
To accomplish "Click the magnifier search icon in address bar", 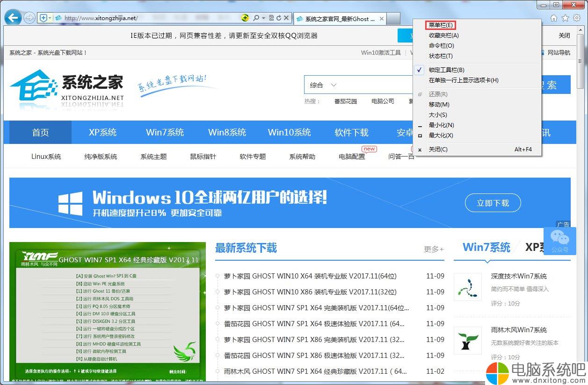I will (x=256, y=18).
